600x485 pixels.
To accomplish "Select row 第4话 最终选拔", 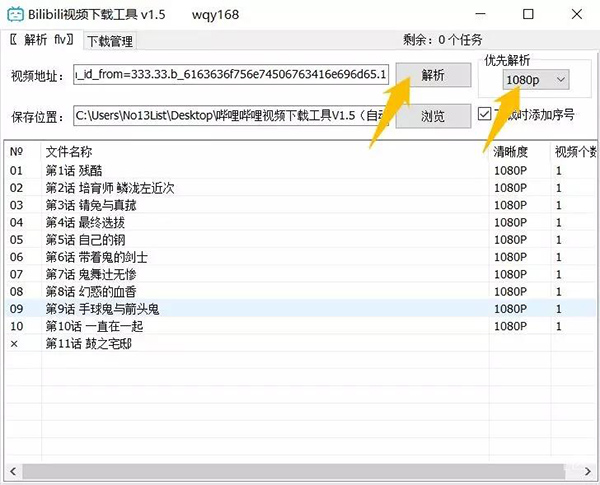I will click(x=301, y=222).
